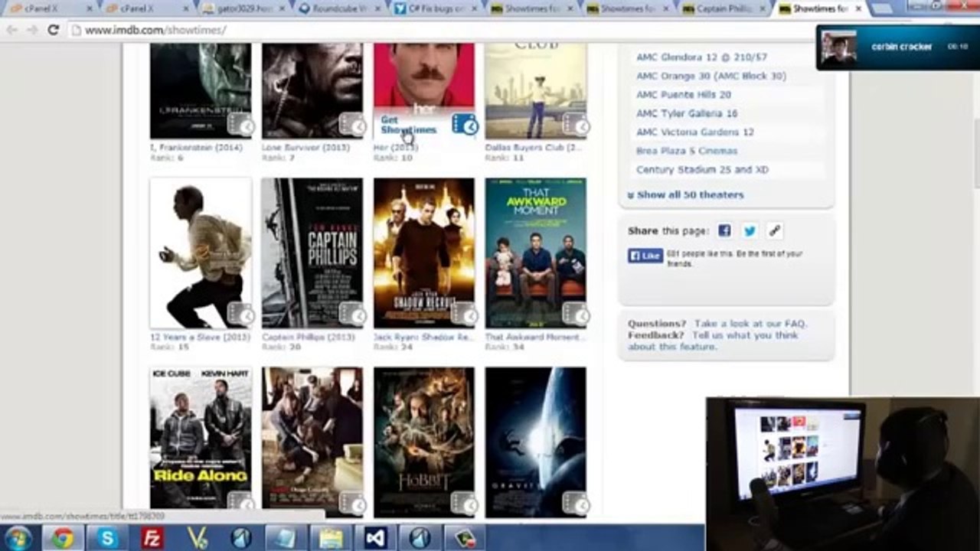Open Century Stadium 25 and XD link

pyautogui.click(x=702, y=169)
